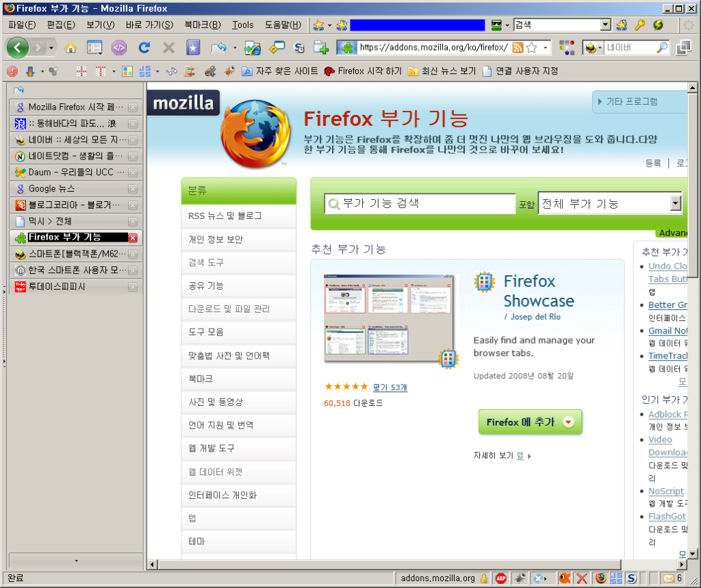Click the purple page source code icon
The image size is (701, 588).
[119, 47]
